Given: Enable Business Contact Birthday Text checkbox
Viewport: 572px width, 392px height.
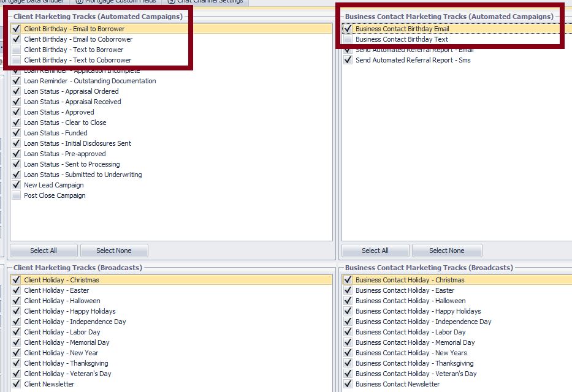Looking at the screenshot, I should (348, 39).
